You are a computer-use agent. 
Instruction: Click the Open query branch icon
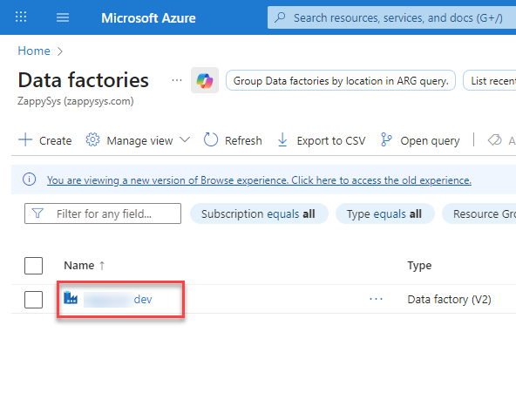386,139
